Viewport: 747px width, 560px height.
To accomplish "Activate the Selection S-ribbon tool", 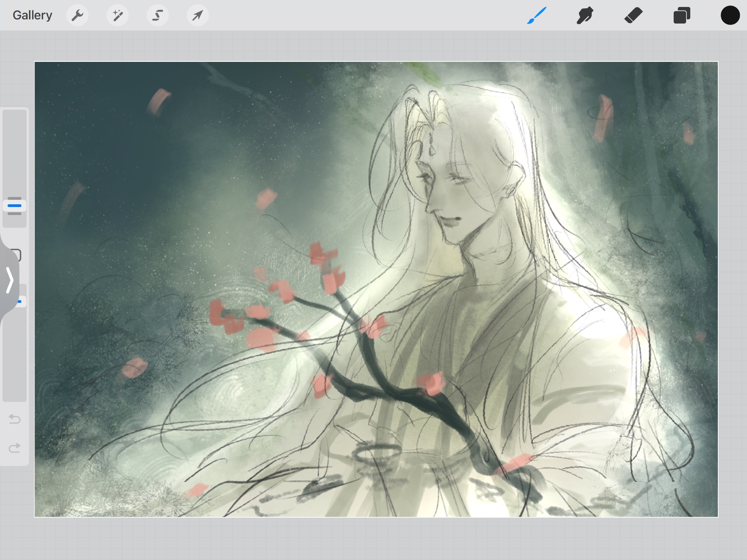I will tap(158, 15).
